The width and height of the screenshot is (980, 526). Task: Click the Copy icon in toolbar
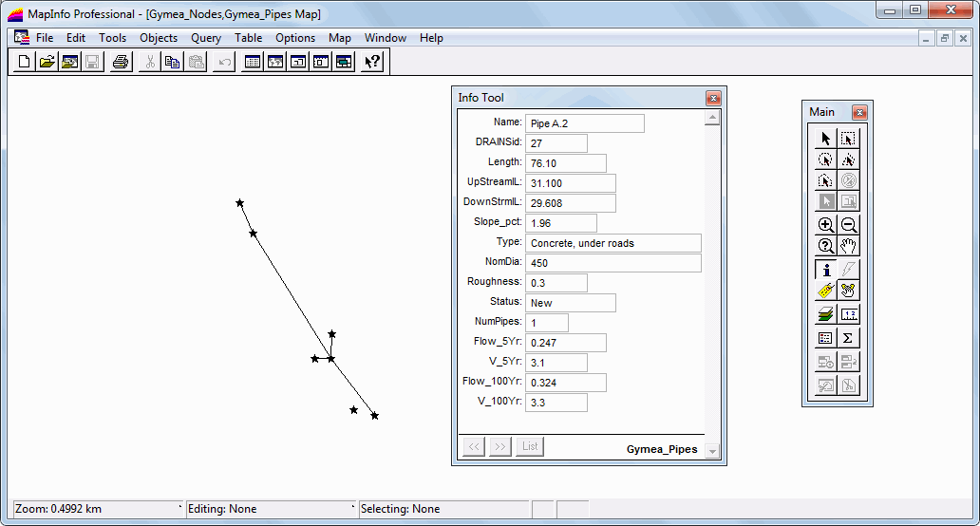coord(172,62)
